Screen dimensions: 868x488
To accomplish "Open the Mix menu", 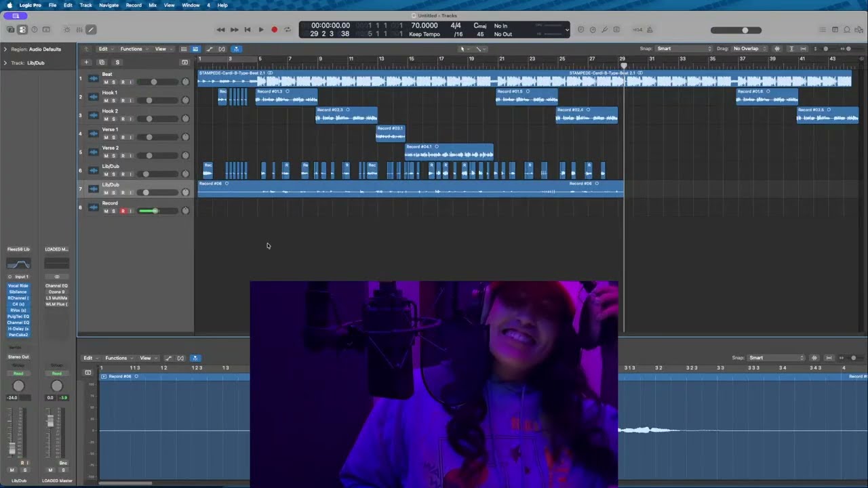I will pyautogui.click(x=153, y=5).
